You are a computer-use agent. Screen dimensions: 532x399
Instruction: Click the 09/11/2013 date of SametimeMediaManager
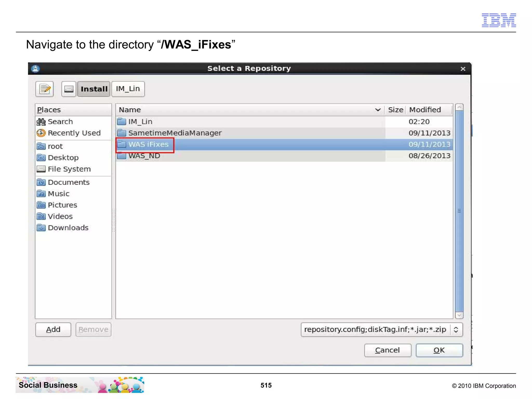tap(429, 133)
